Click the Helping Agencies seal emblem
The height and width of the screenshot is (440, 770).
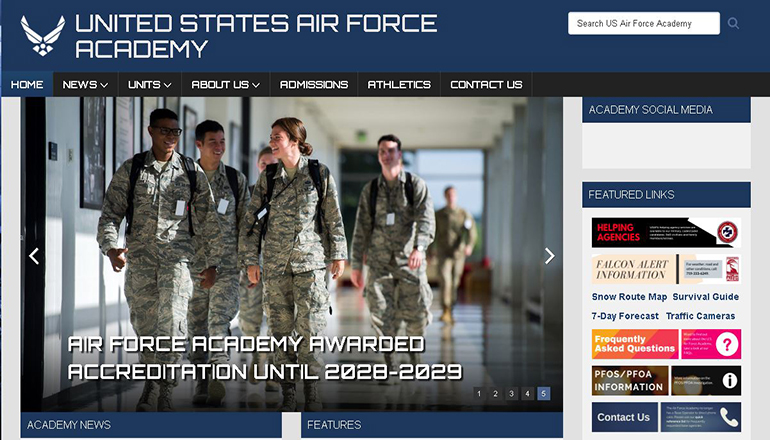(x=727, y=232)
